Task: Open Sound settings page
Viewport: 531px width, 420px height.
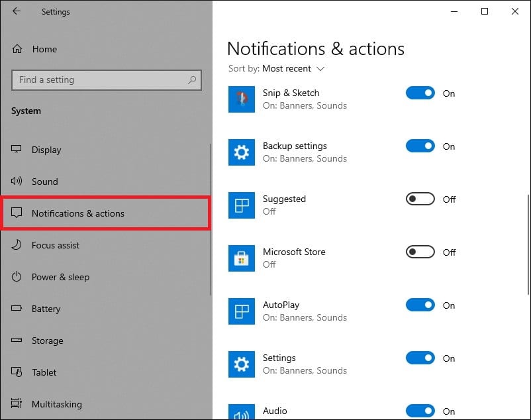Action: click(x=106, y=182)
